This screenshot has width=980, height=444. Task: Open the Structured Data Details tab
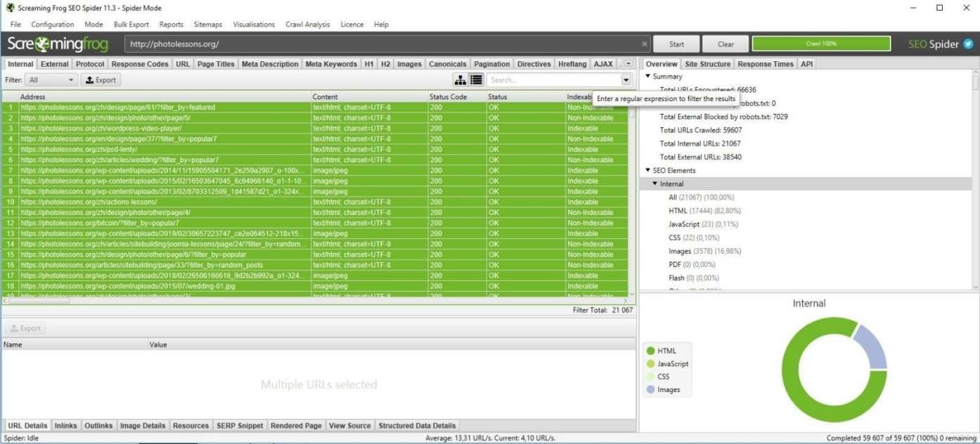[417, 426]
